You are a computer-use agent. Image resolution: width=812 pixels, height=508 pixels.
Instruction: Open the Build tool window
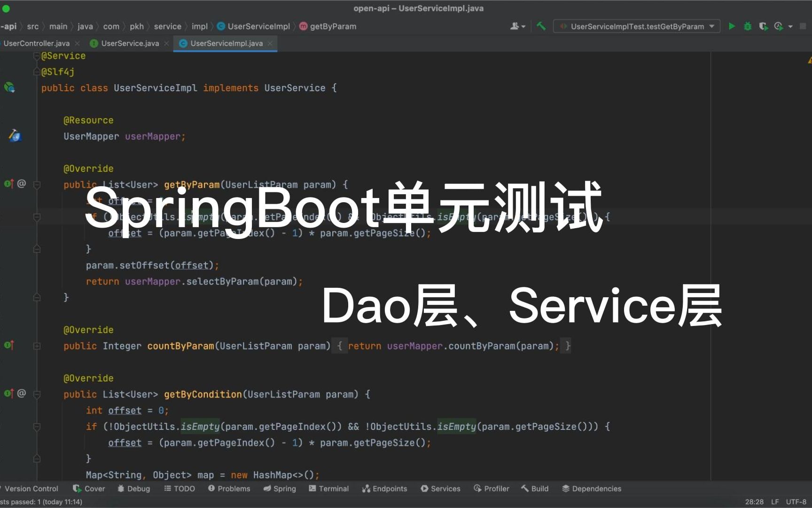tap(535, 489)
